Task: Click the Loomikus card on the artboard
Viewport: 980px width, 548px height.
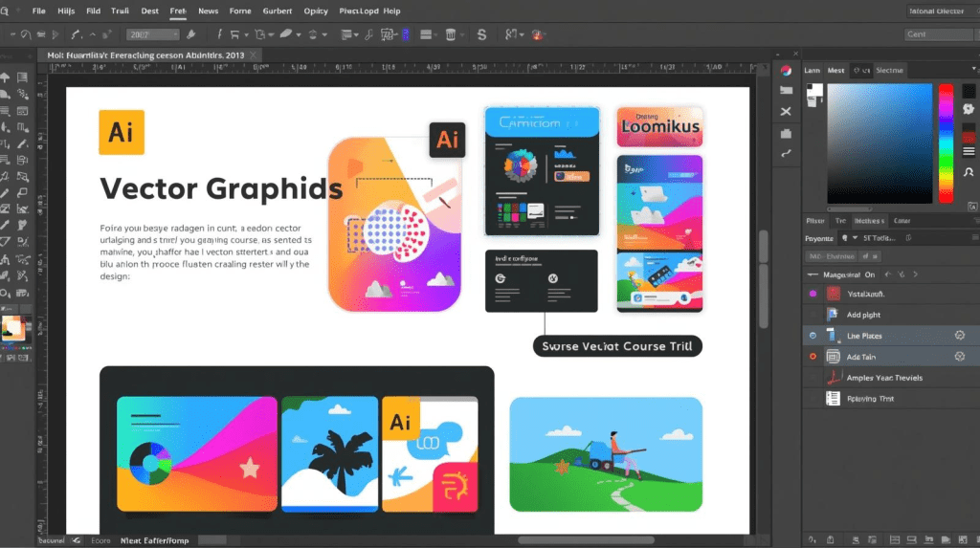Action: tap(659, 127)
